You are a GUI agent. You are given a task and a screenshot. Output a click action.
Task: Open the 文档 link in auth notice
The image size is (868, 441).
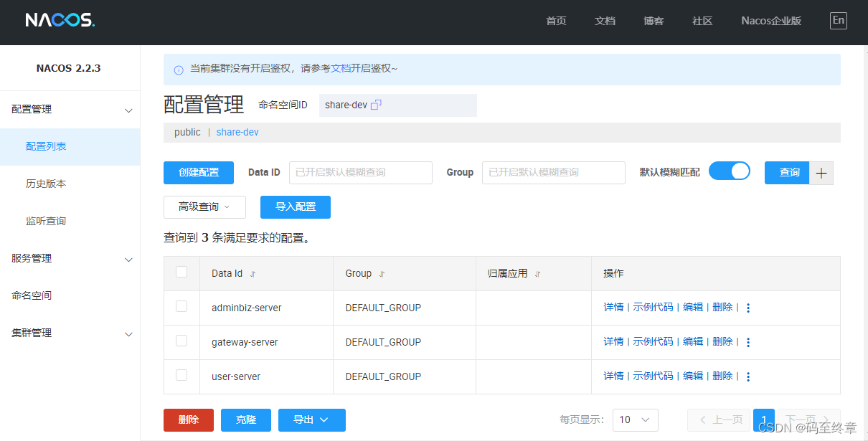(x=341, y=69)
